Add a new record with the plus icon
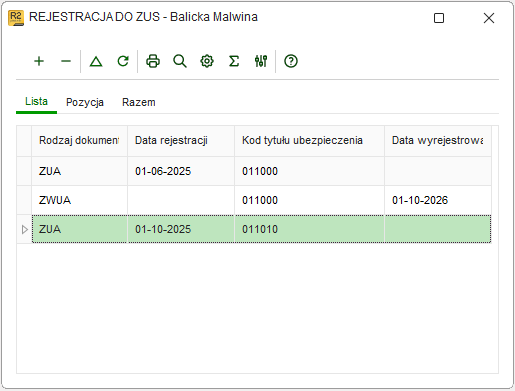Screen dimensions: 515x391 click(x=39, y=61)
